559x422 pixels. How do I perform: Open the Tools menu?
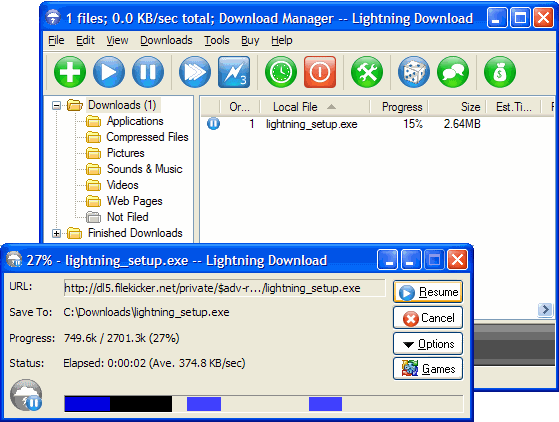point(217,40)
